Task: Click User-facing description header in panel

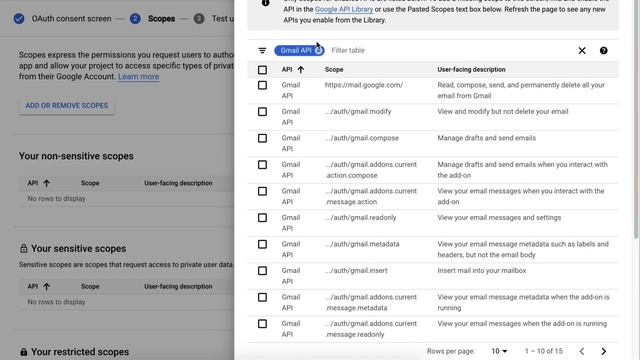Action: click(471, 70)
